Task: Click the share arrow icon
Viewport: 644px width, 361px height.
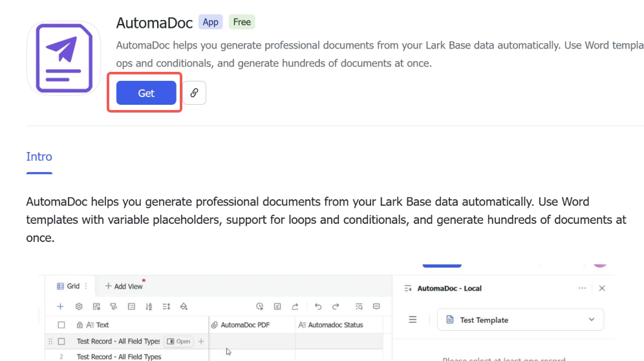Action: (x=295, y=306)
